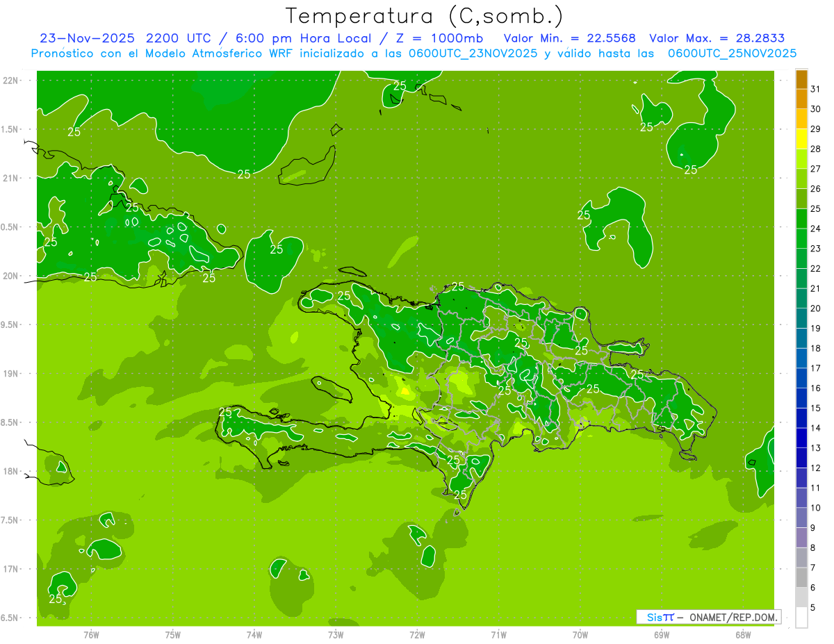Click the "19N" latitude axis label
This screenshot has width=834, height=644.
(10, 374)
